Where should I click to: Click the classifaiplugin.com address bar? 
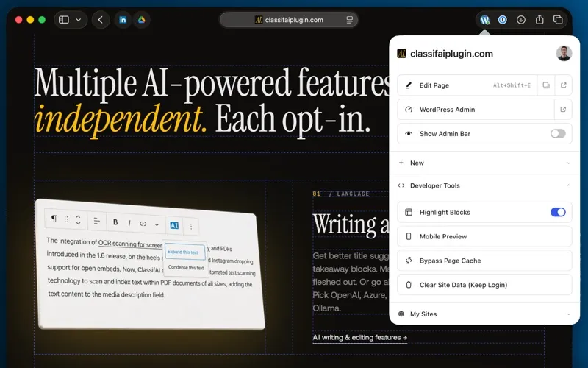point(289,20)
